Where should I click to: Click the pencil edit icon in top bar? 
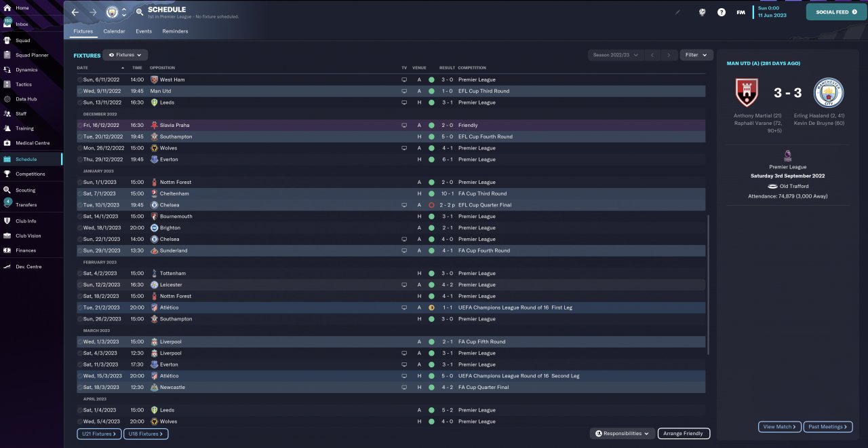(677, 12)
